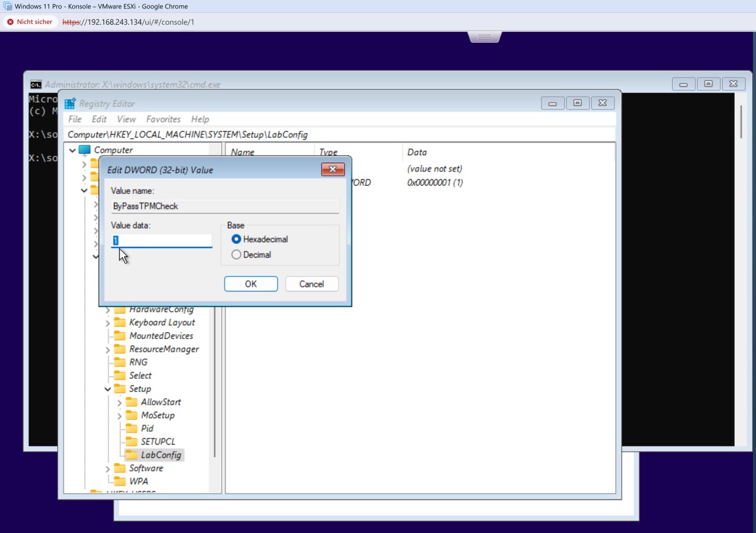Collapse the Computer root node
This screenshot has width=756, height=533.
[72, 150]
